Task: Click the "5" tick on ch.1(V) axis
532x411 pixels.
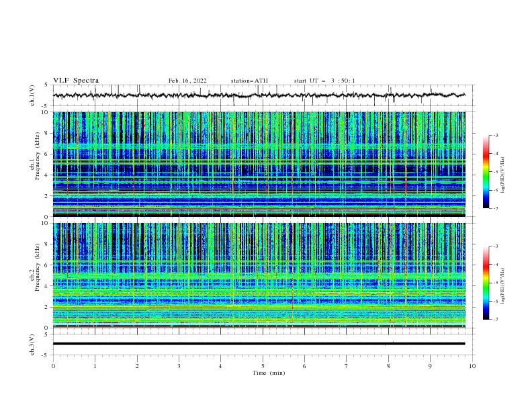Action: [x=48, y=85]
